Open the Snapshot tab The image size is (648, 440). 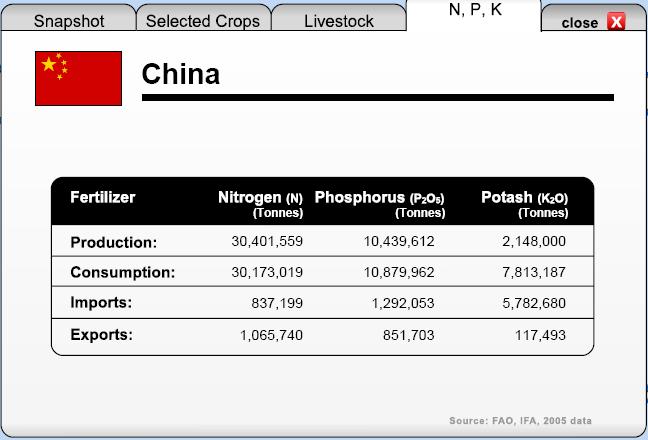[69, 18]
